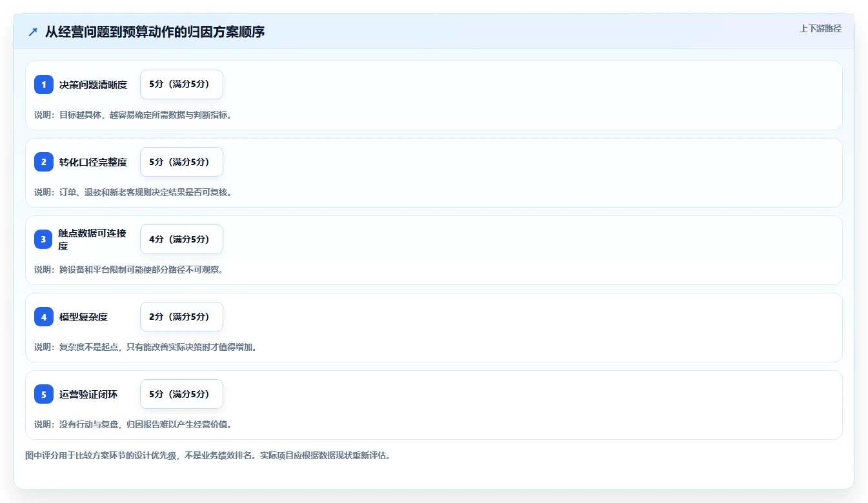Screen dimensions: 868x503
Task: Click the 上下游路径 label in the header
Action: (x=820, y=28)
